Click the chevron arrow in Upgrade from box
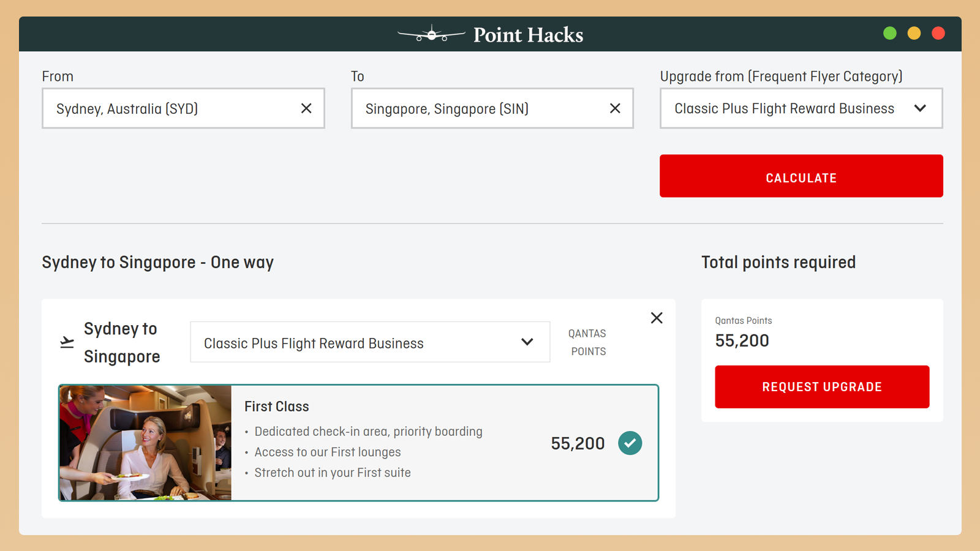Viewport: 980px width, 551px height. (x=920, y=108)
